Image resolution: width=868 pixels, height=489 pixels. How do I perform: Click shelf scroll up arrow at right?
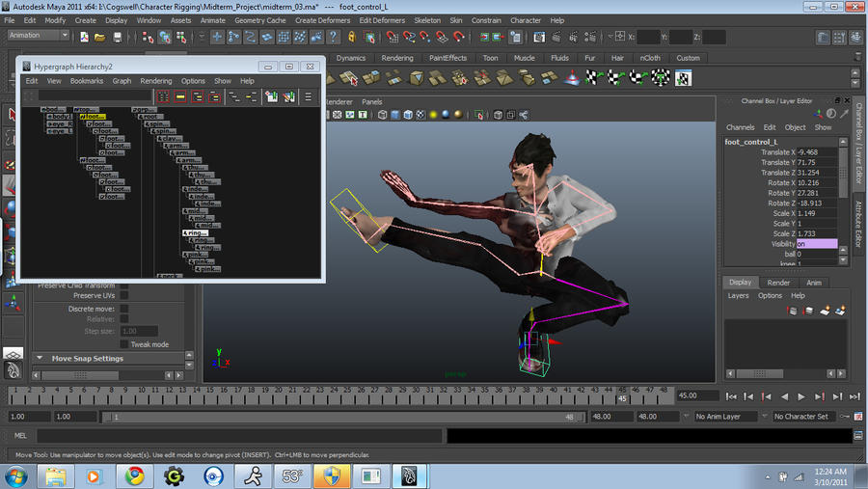[x=855, y=72]
